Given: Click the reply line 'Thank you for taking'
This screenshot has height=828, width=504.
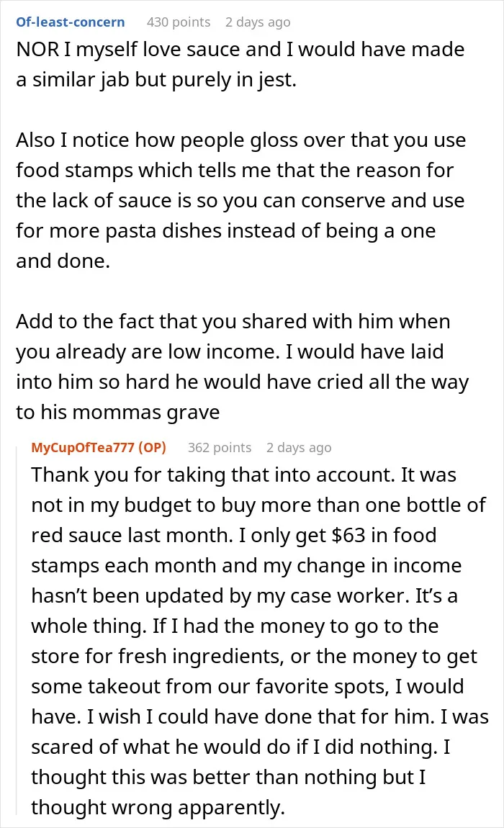Looking at the screenshot, I should [243, 474].
